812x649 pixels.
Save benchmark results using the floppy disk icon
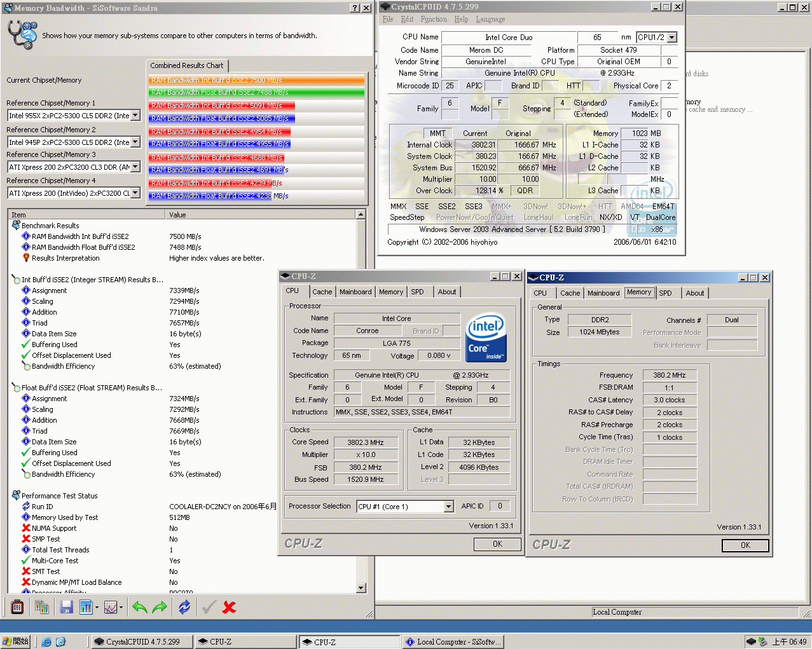pyautogui.click(x=66, y=606)
